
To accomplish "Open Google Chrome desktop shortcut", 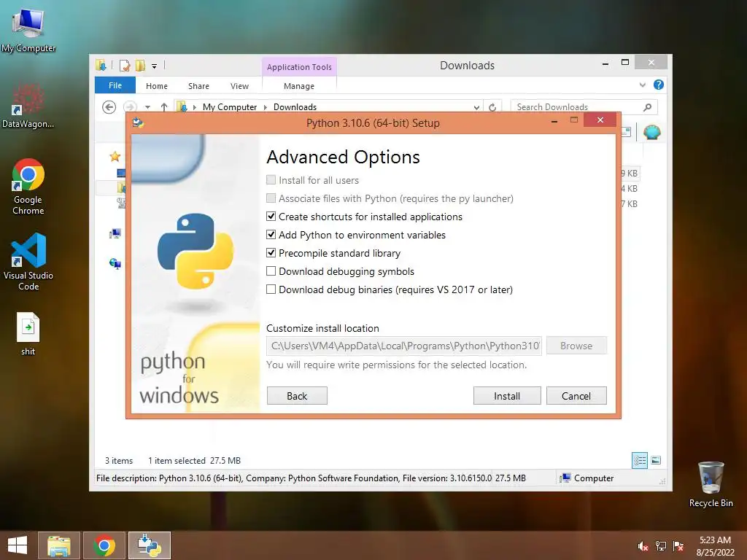I will coord(28,186).
